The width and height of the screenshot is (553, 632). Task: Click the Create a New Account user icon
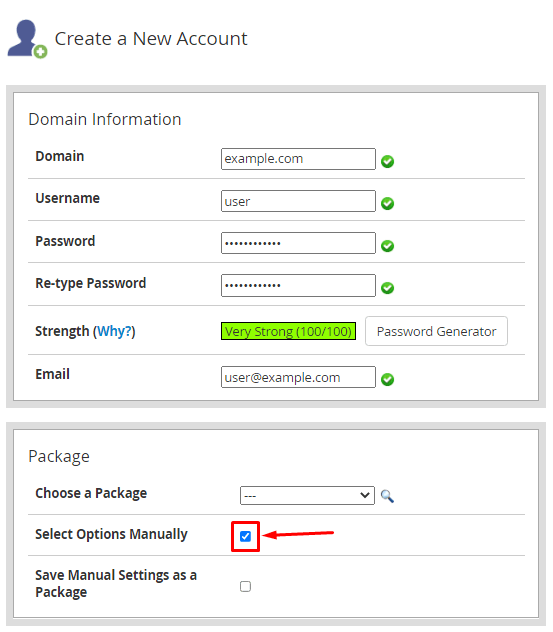(27, 39)
